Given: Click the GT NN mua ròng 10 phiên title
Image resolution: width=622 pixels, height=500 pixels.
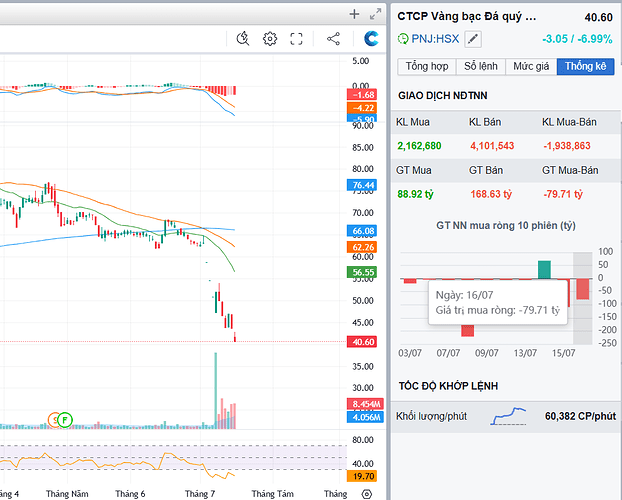Looking at the screenshot, I should coord(506,226).
